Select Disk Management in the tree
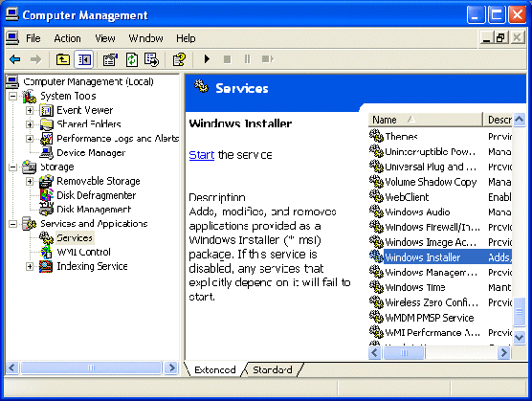 coord(94,210)
